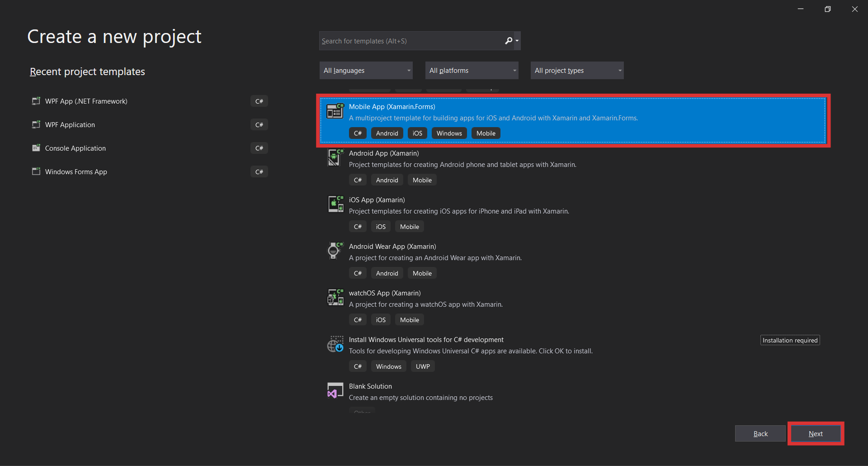
Task: Click the iOS App (Xamarin) template icon
Action: click(335, 204)
